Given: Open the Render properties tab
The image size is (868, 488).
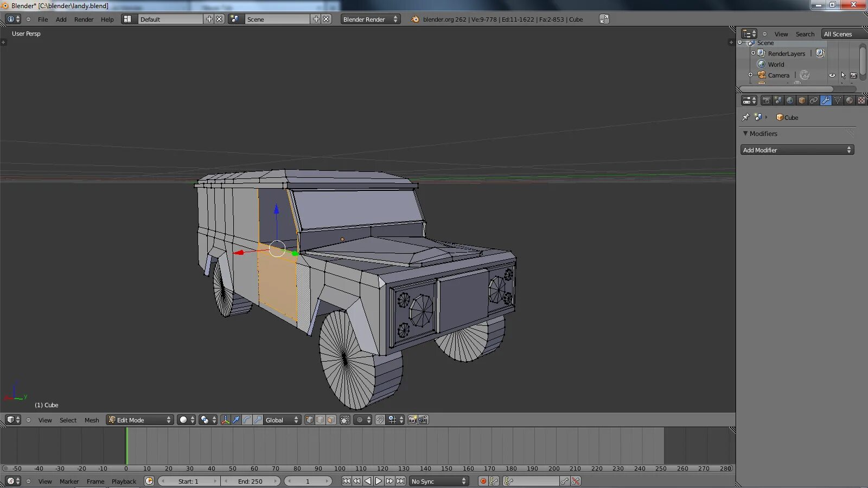Looking at the screenshot, I should [766, 100].
